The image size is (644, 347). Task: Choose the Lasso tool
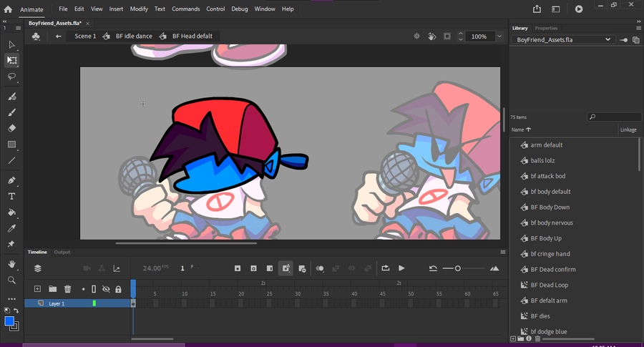click(11, 77)
